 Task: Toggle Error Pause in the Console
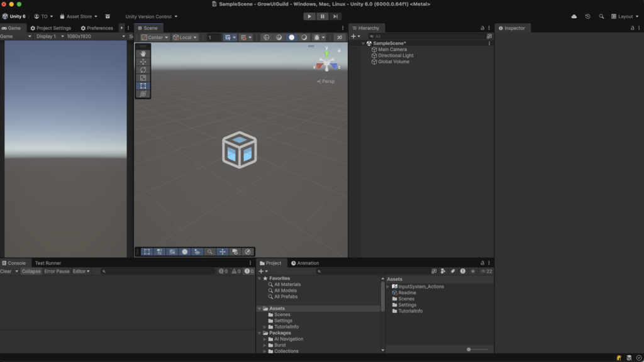pyautogui.click(x=57, y=271)
